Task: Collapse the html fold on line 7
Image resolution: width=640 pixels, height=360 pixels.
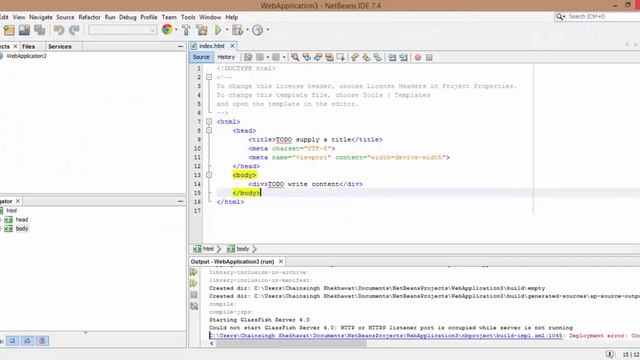Action: (209, 122)
